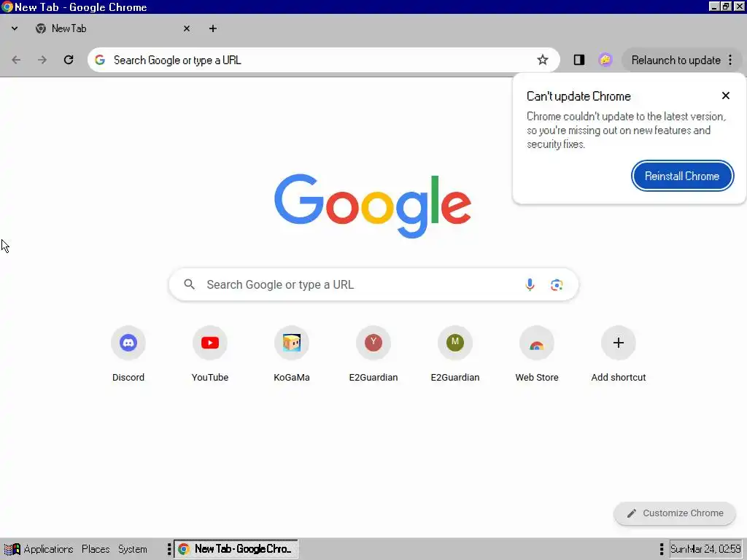The image size is (747, 560).
Task: Open the Discord shortcut
Action: [x=128, y=354]
